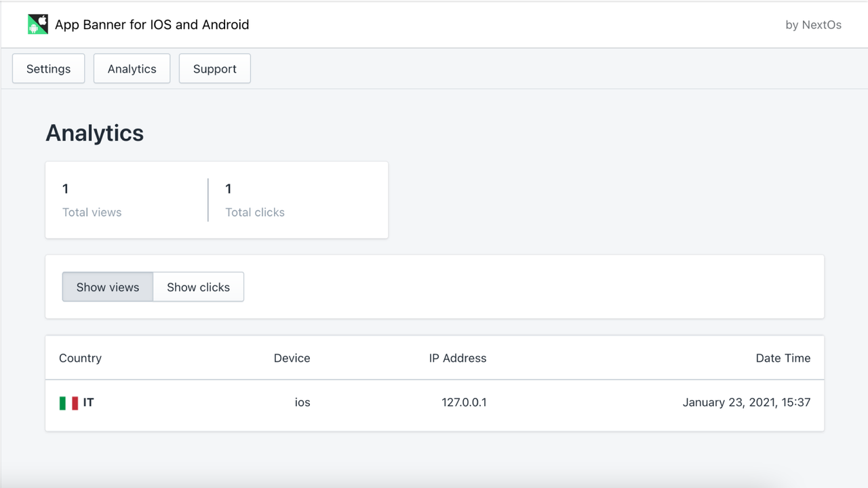
Task: Click the Device column header
Action: (x=292, y=358)
